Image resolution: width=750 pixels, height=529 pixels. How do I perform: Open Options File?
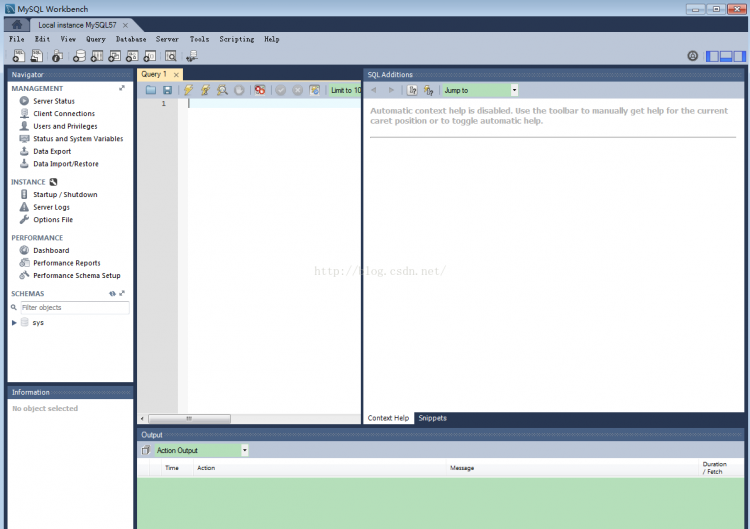click(53, 220)
